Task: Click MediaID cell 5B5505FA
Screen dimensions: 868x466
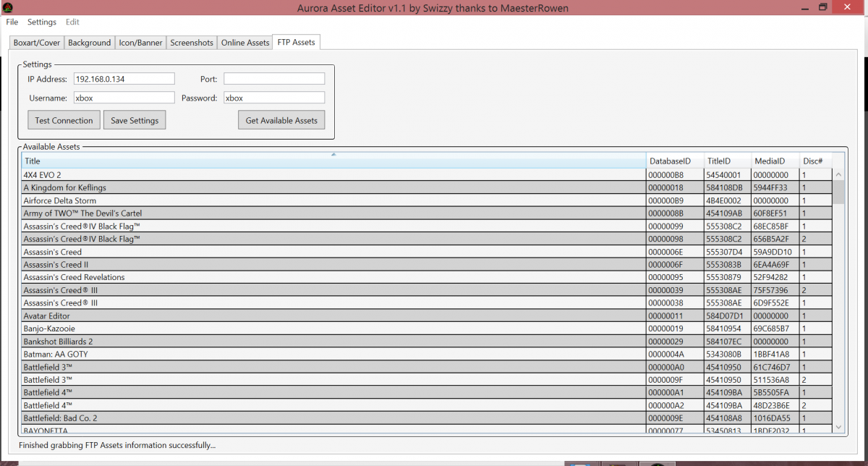Action: coord(775,393)
